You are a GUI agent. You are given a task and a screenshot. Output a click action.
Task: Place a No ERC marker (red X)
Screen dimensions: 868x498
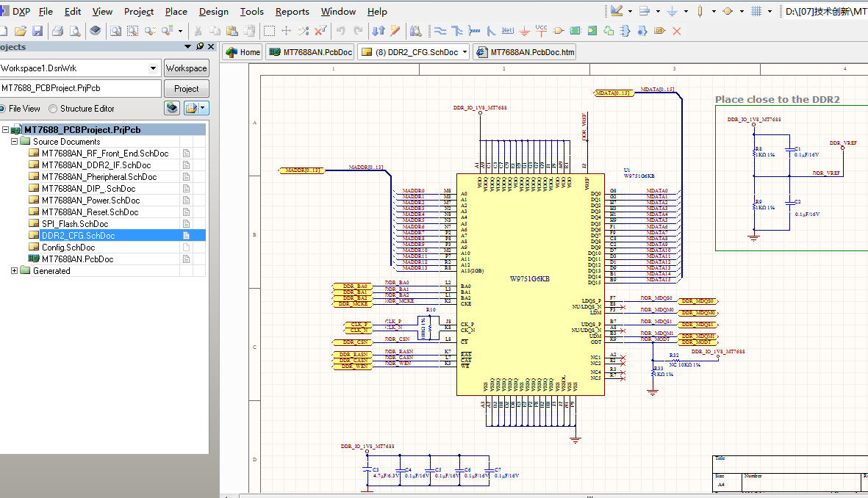[x=676, y=31]
